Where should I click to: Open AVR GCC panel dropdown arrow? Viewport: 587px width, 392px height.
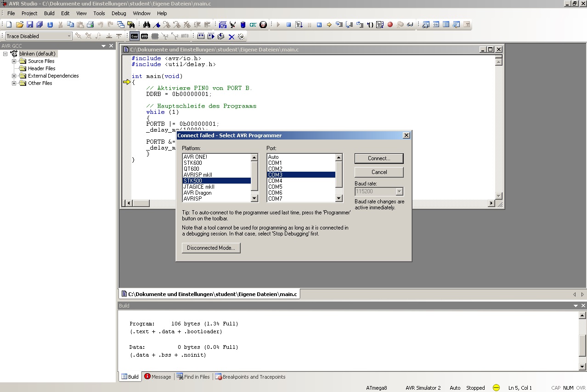click(104, 46)
